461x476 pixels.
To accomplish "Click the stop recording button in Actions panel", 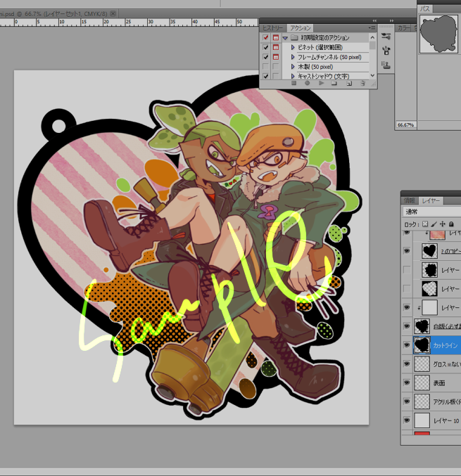I will [x=293, y=83].
